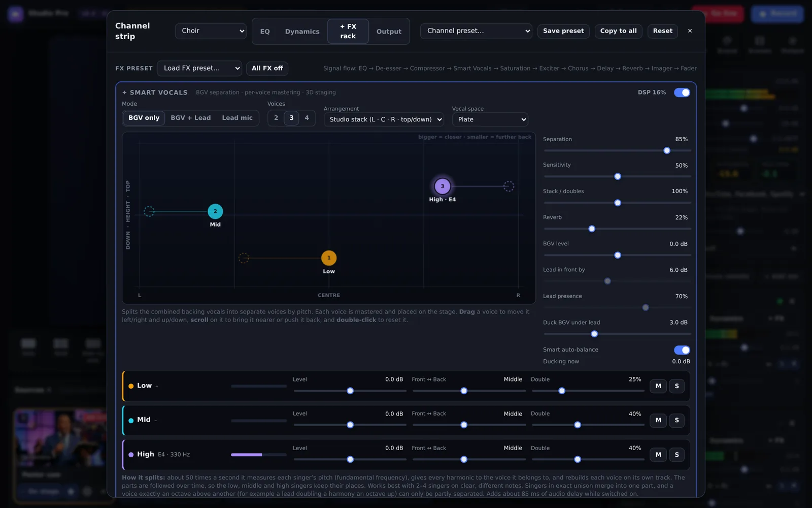Image resolution: width=812 pixels, height=508 pixels.
Task: Set voices count to 4
Action: [307, 118]
